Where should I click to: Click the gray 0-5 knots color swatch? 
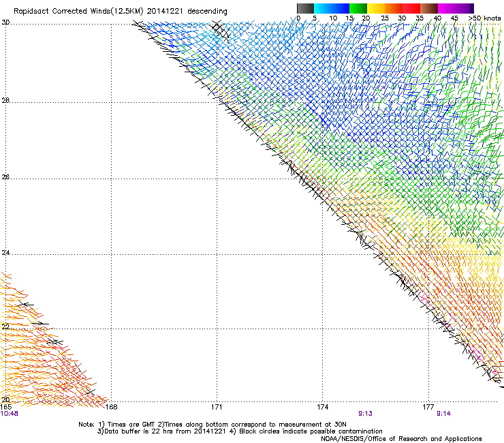coord(305,8)
